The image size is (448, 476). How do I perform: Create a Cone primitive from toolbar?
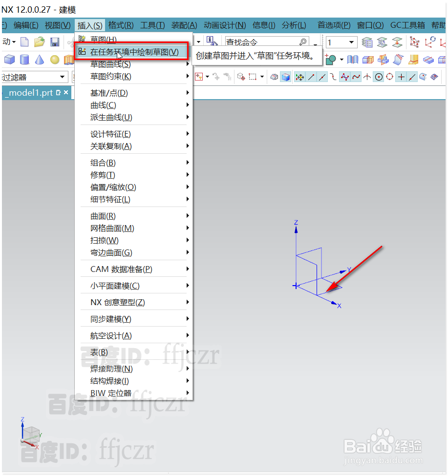[x=40, y=59]
